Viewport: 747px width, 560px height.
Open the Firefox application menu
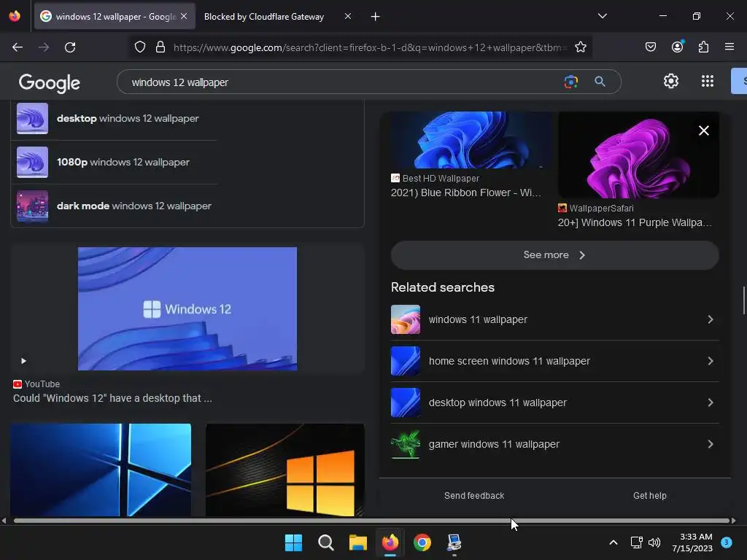(x=729, y=47)
